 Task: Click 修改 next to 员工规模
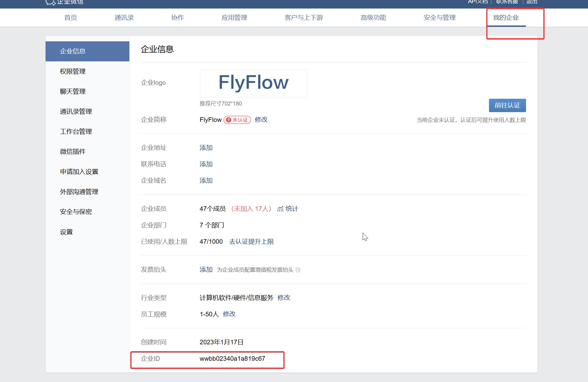tap(229, 314)
